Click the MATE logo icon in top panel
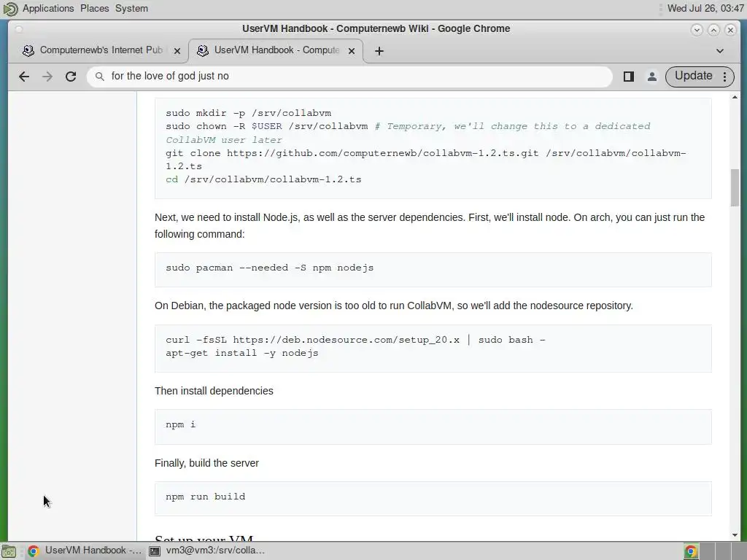This screenshot has width=747, height=560. point(10,9)
